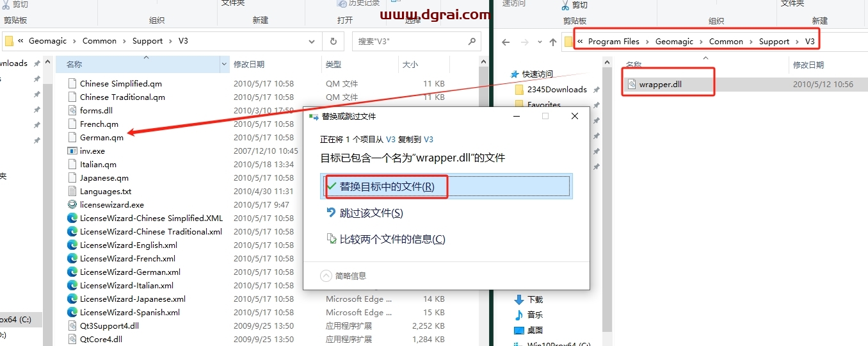Go to Common in left breadcrumb
The image size is (868, 346).
(99, 41)
